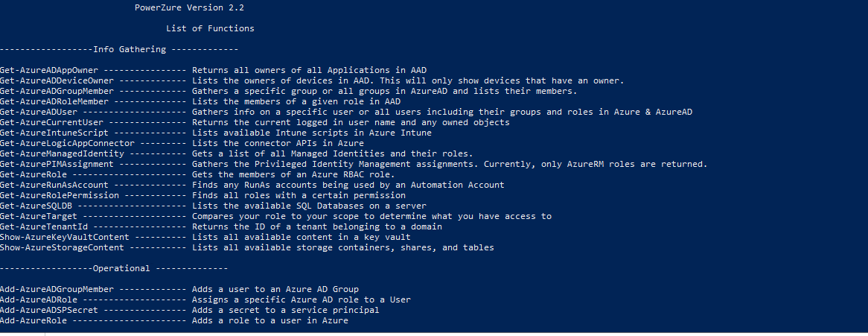
Task: Click the Get-AzureADAppOwner function name
Action: tap(49, 70)
